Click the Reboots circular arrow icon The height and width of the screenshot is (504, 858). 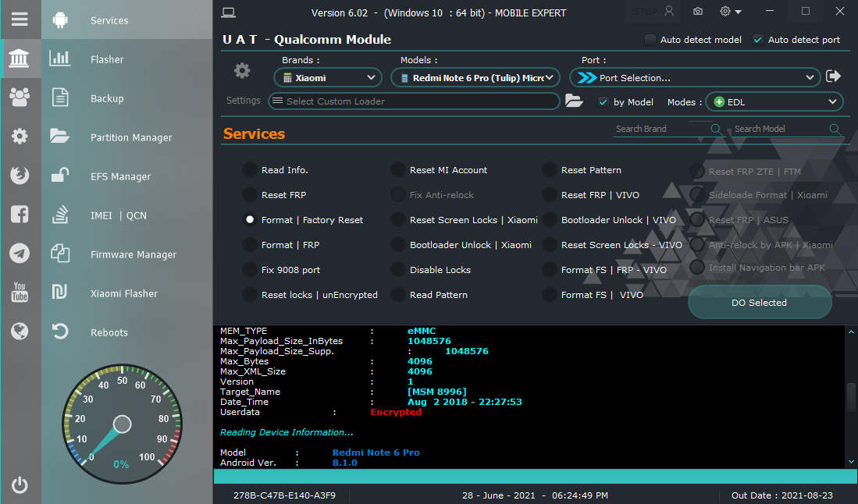[60, 332]
